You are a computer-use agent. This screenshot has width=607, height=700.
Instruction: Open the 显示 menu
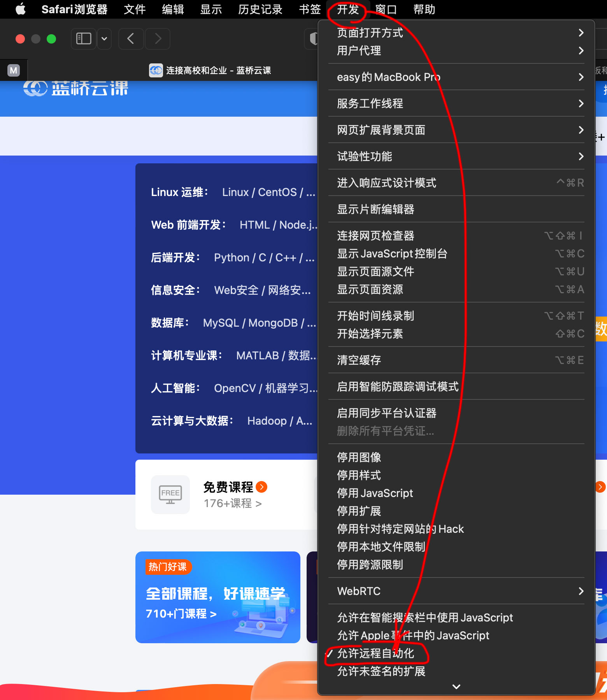point(211,9)
